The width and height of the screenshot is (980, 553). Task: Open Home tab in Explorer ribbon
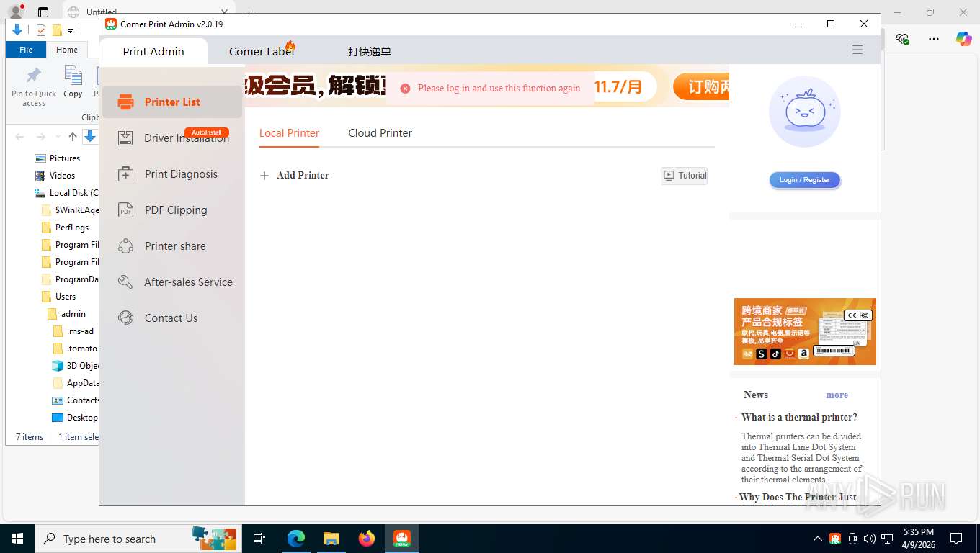(67, 50)
